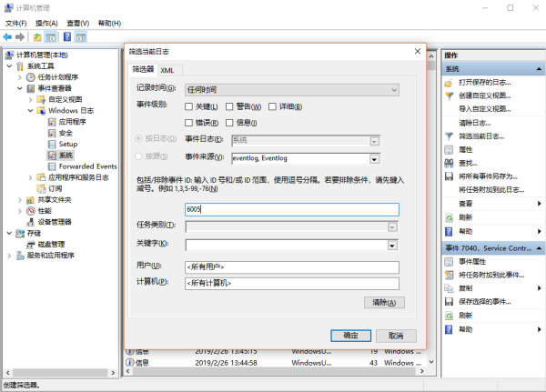This screenshot has width=546, height=392.
Task: Collapse the 存储 tree node
Action: [9, 233]
